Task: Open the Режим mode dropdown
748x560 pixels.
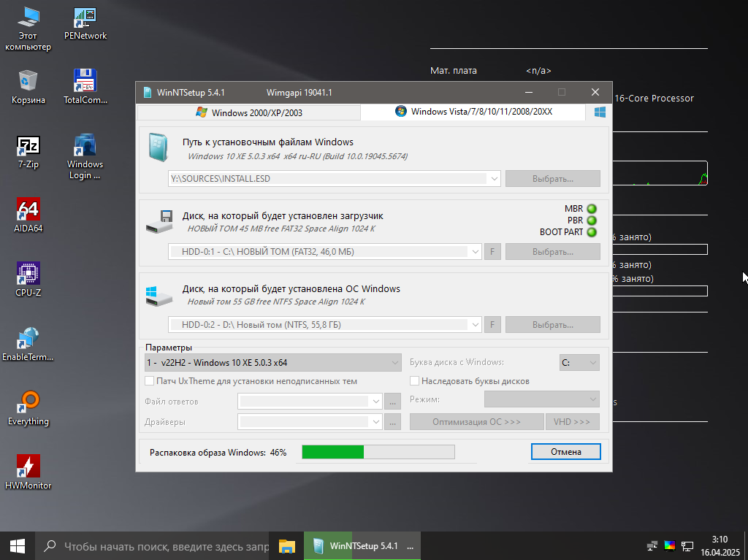Action: 542,399
